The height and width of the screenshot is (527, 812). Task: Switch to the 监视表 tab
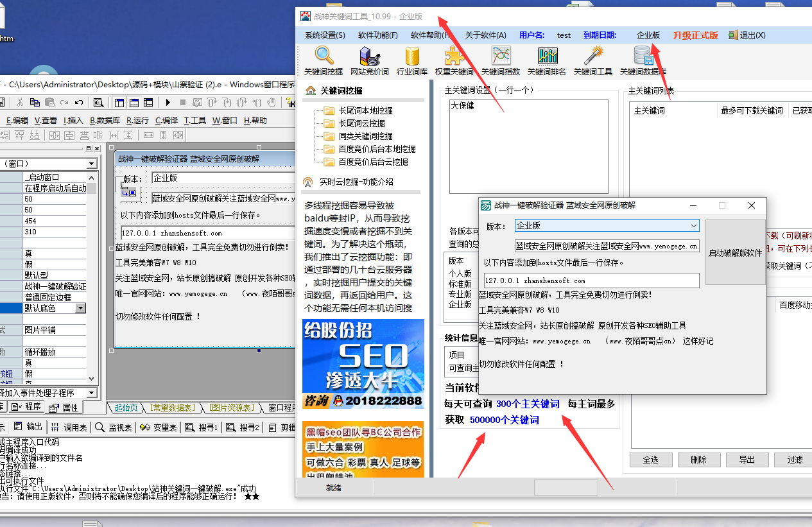[x=114, y=427]
